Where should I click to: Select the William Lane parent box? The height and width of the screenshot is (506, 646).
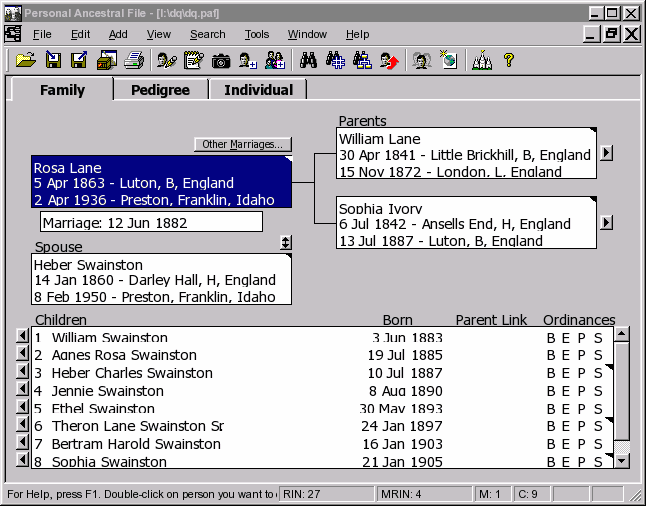coord(466,153)
